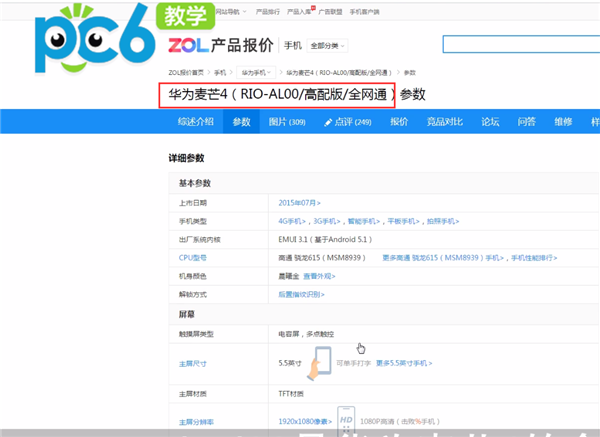This screenshot has height=437, width=600.
Task: Open the 产品排行 top link
Action: pos(267,12)
